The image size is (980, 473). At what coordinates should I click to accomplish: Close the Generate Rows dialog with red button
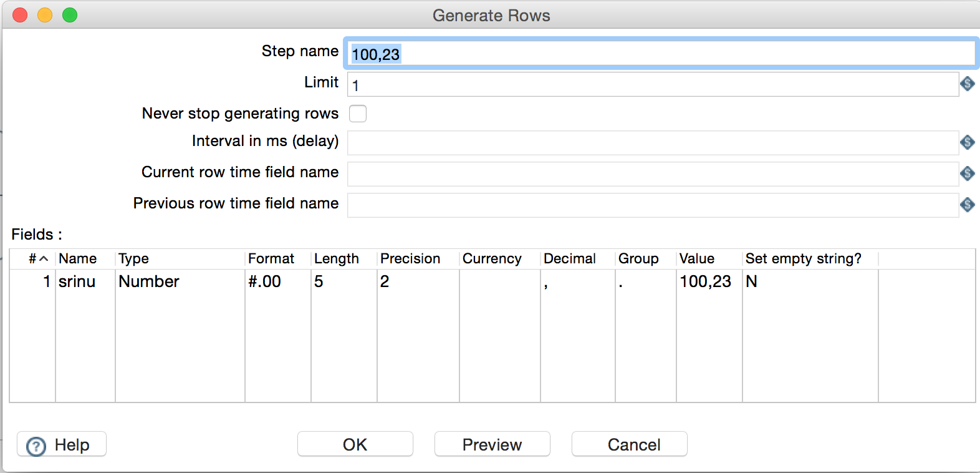pyautogui.click(x=20, y=15)
